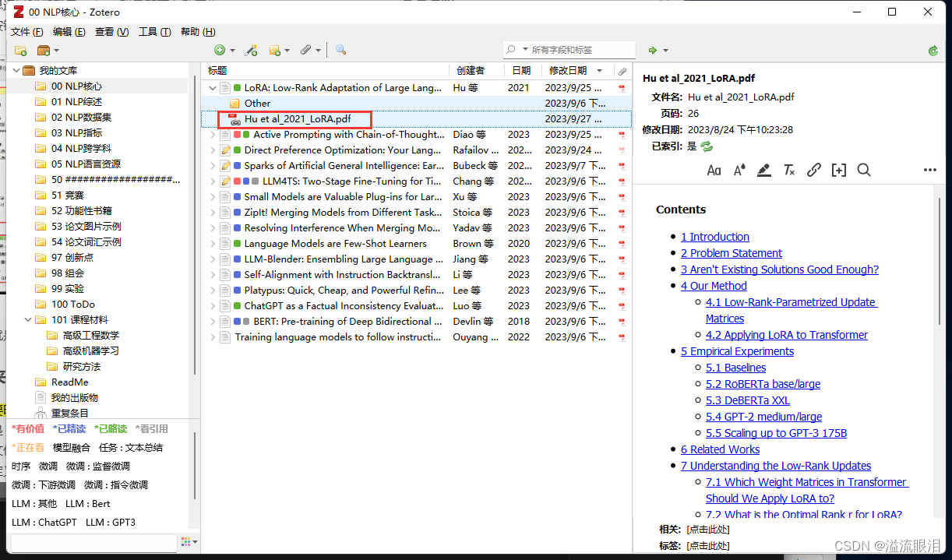Image resolution: width=952 pixels, height=560 pixels.
Task: Click 点击此处 next to 相关
Action: pyautogui.click(x=707, y=530)
